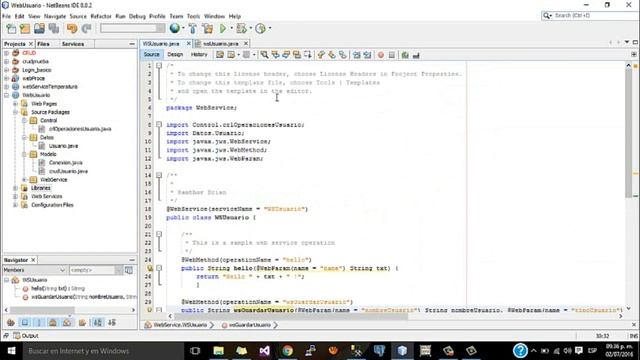Open the Run Project dropdown arrow

pos(231,28)
